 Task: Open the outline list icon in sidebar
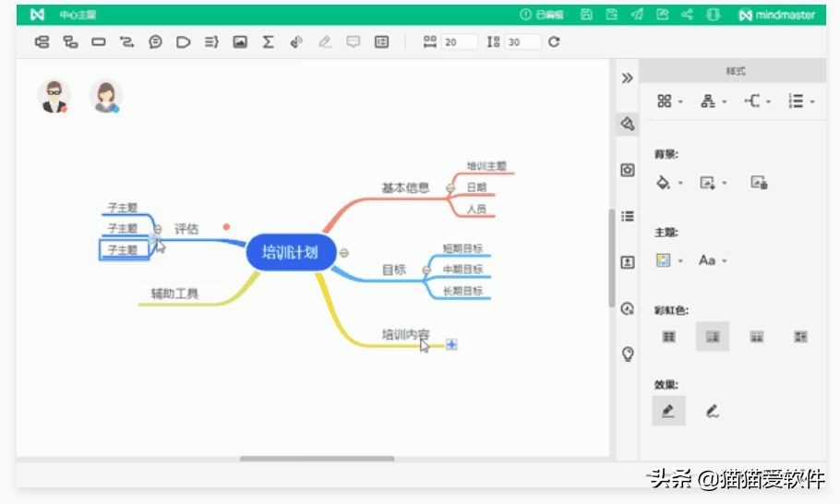coord(628,216)
